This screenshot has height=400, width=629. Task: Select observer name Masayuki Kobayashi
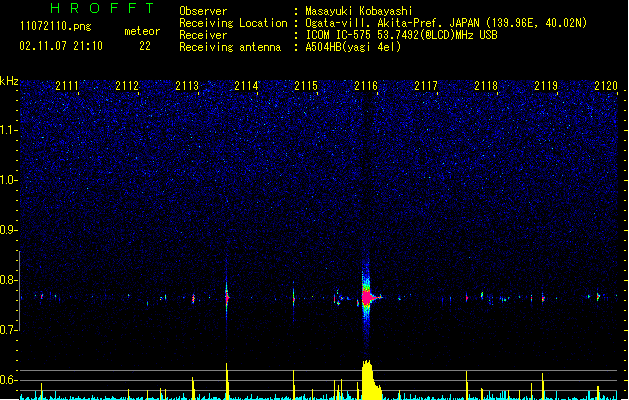[x=359, y=11]
